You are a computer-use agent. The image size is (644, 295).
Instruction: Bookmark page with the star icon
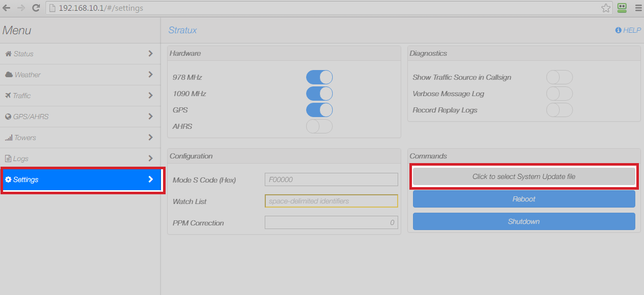click(x=606, y=8)
